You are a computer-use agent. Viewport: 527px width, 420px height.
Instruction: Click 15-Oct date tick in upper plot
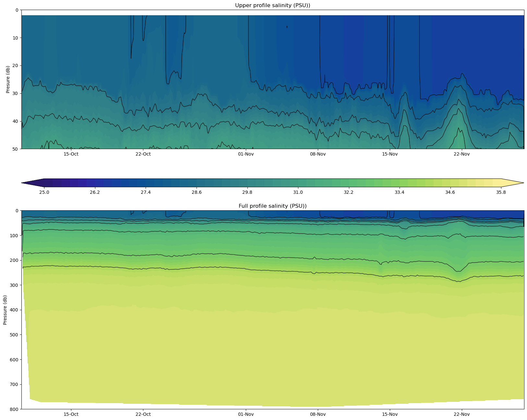click(71, 154)
